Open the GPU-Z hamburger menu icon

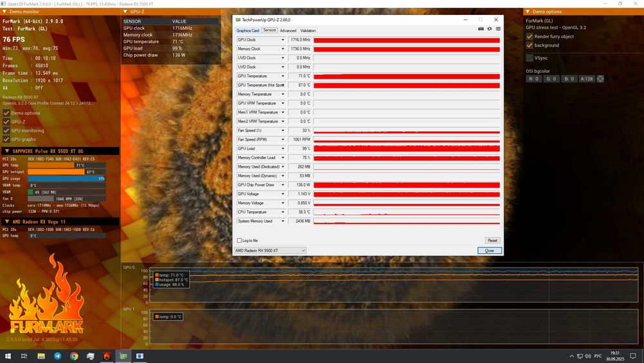point(498,29)
